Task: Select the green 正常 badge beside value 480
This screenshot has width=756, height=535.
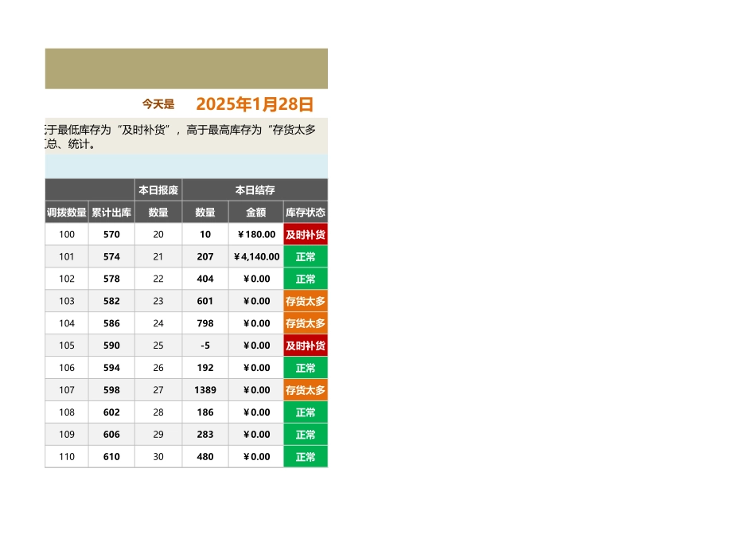Action: pyautogui.click(x=306, y=456)
